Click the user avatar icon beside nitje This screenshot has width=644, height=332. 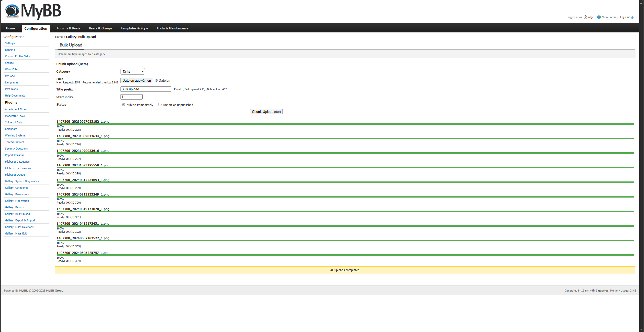585,17
